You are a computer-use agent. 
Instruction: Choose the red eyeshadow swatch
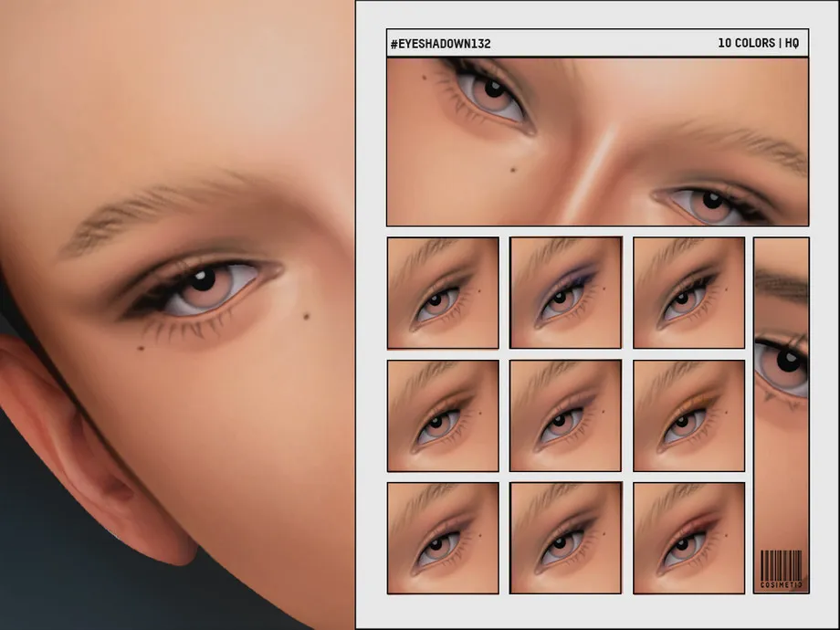pos(688,538)
